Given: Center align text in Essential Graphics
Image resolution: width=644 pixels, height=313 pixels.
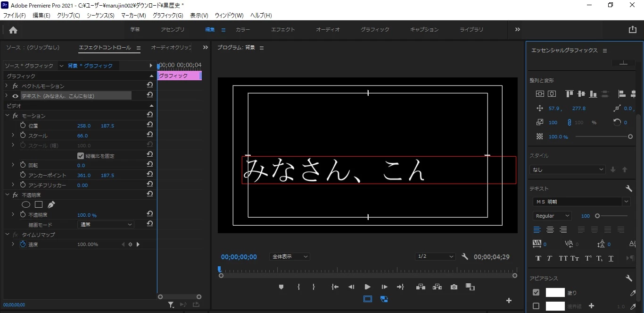Looking at the screenshot, I should pyautogui.click(x=550, y=230).
